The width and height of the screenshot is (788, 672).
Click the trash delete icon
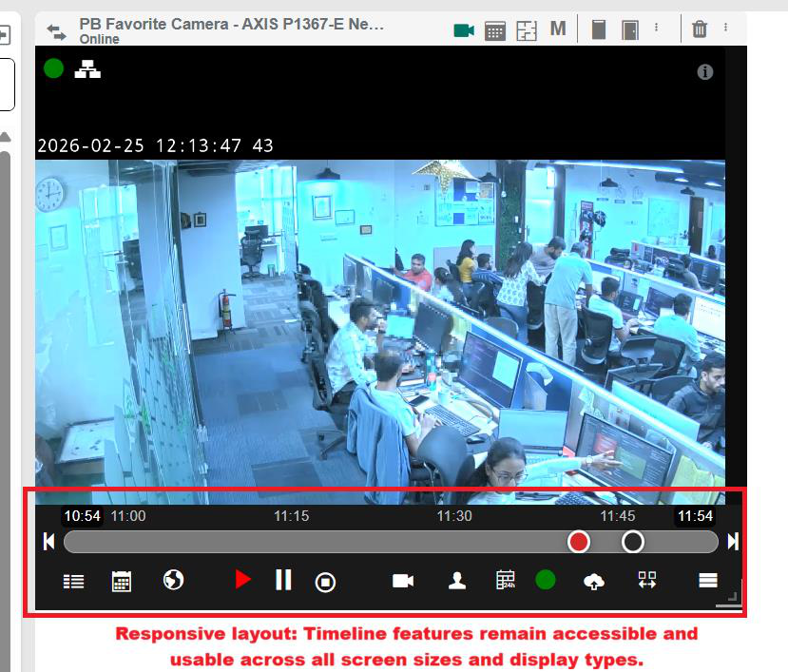pyautogui.click(x=700, y=29)
